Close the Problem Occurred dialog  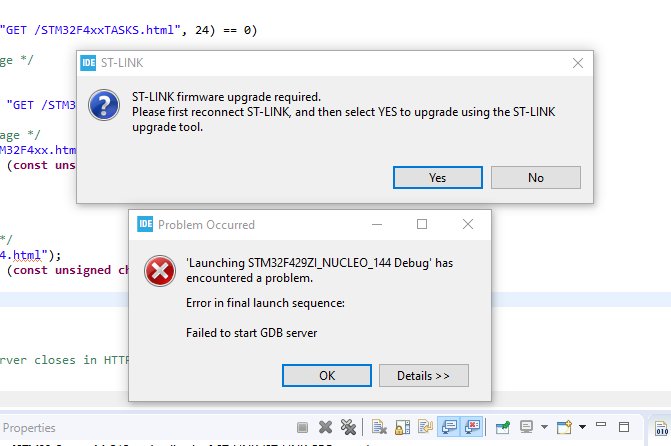468,224
